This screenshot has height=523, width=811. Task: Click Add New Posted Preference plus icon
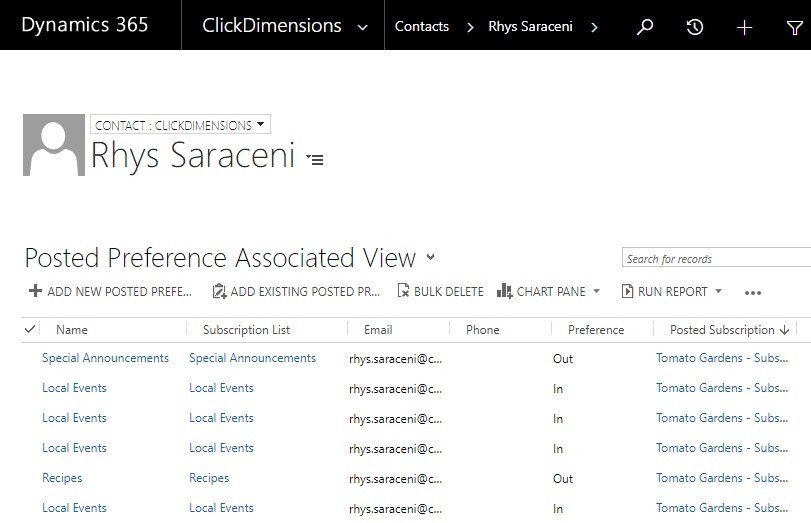(35, 291)
